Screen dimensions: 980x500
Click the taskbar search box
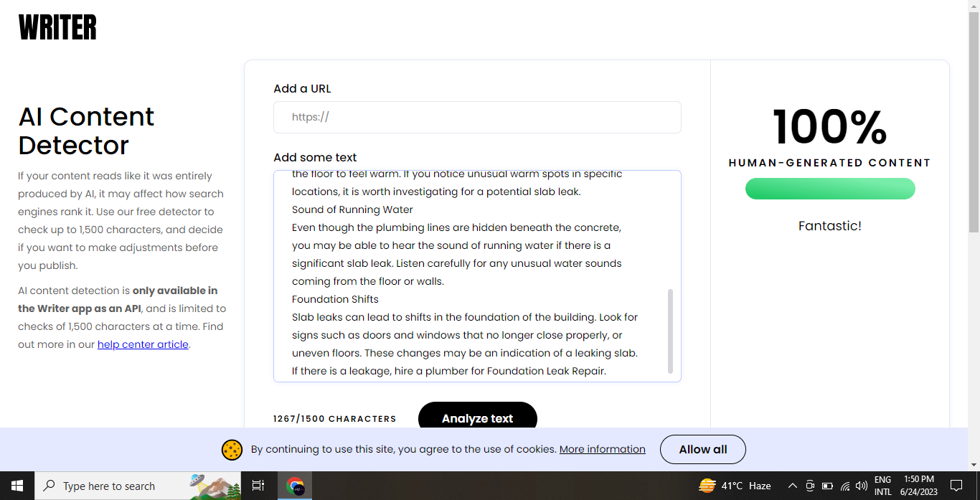pyautogui.click(x=139, y=486)
